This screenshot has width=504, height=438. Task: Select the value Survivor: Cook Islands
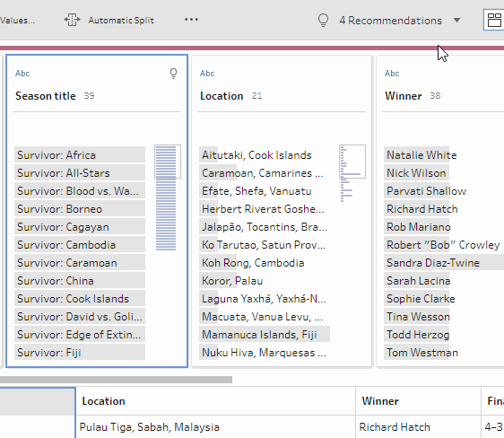[x=80, y=299]
